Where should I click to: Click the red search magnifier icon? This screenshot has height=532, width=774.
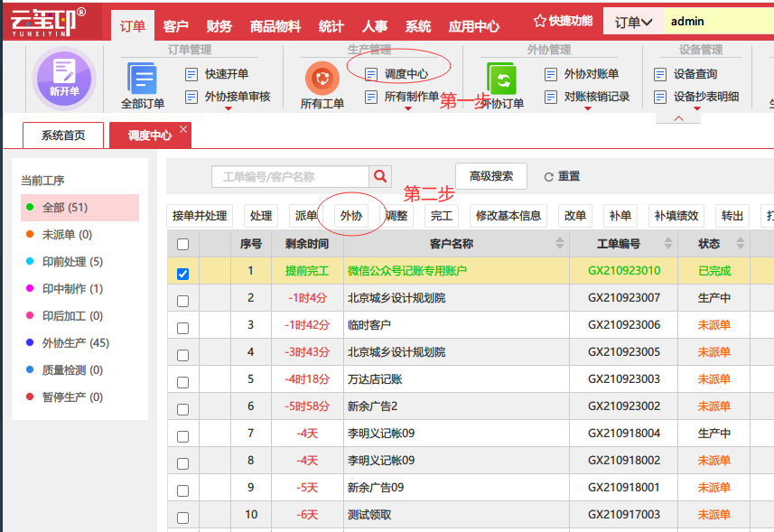pyautogui.click(x=380, y=176)
